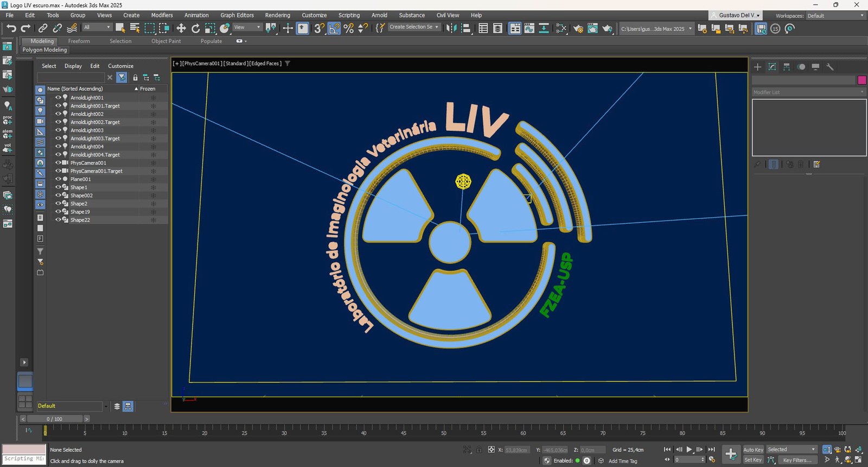This screenshot has height=467, width=868.
Task: Click the Unlink Selection icon
Action: 57,28
